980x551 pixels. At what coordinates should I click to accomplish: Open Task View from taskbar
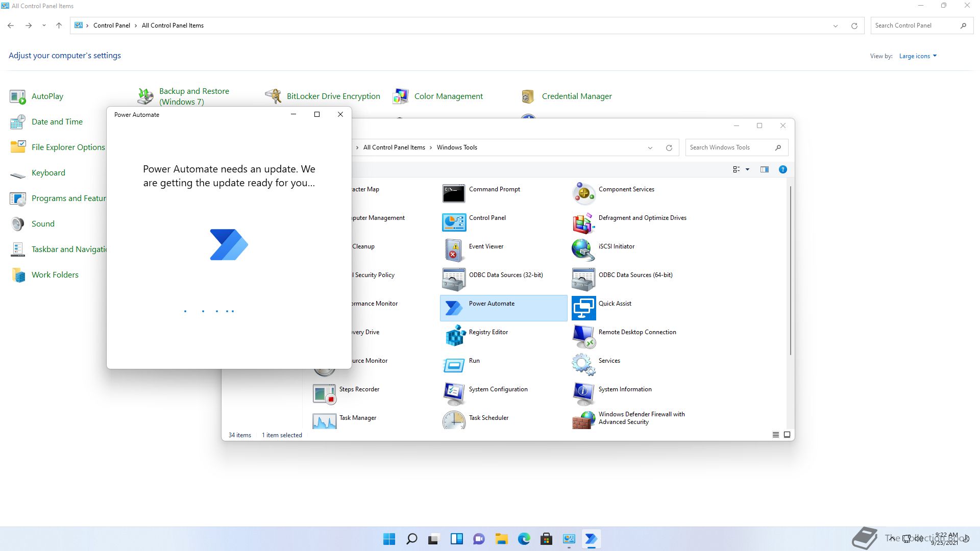434,539
